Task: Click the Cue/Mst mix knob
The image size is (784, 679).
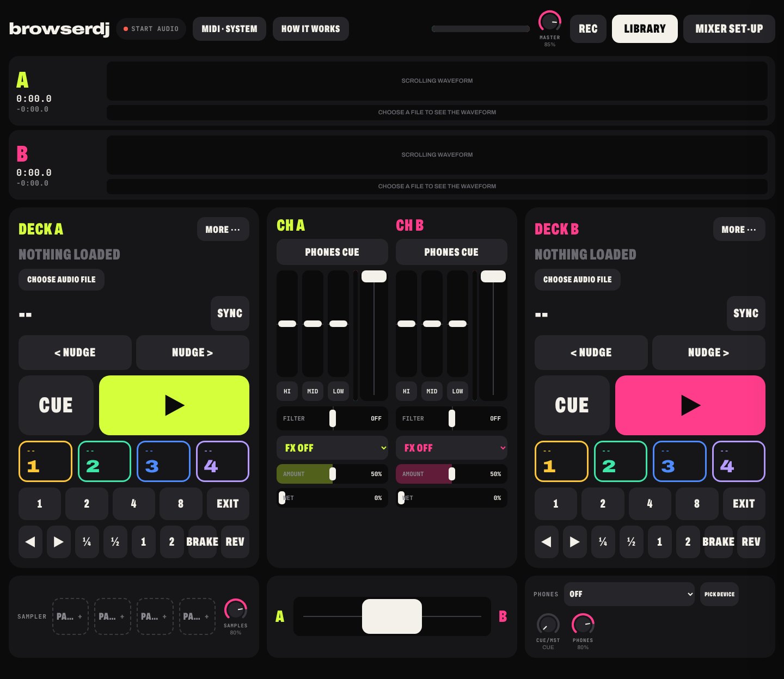Action: [x=548, y=625]
